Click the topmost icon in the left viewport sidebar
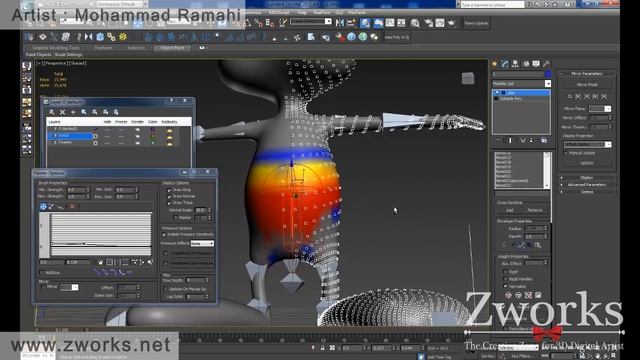Viewport: 640px width, 360px height. tap(27, 66)
